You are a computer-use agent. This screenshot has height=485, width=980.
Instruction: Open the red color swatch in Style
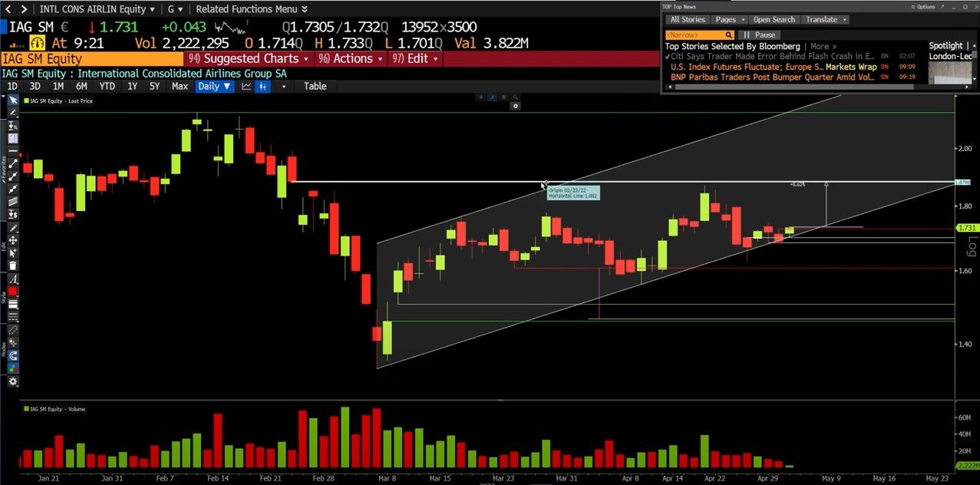(13, 292)
